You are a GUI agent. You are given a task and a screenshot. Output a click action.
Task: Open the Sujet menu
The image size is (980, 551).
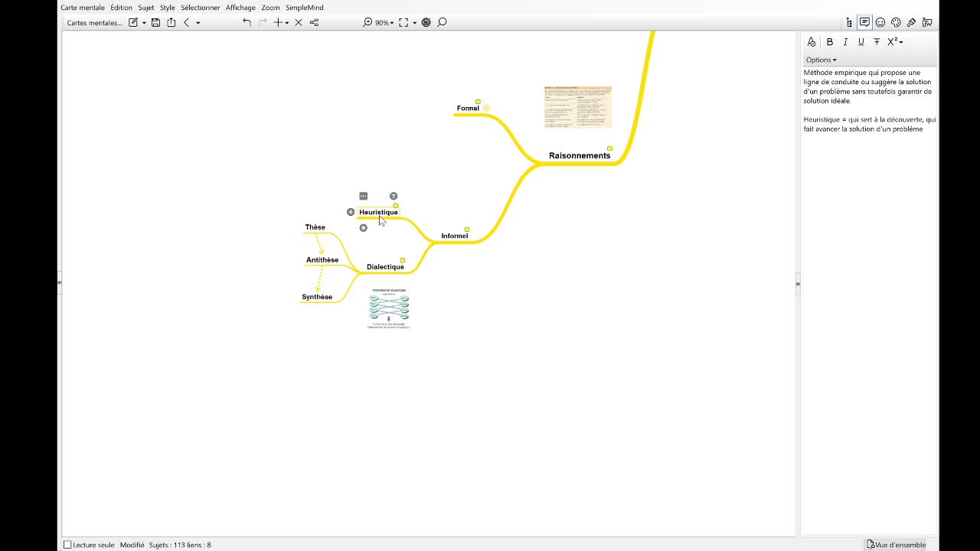pyautogui.click(x=145, y=8)
